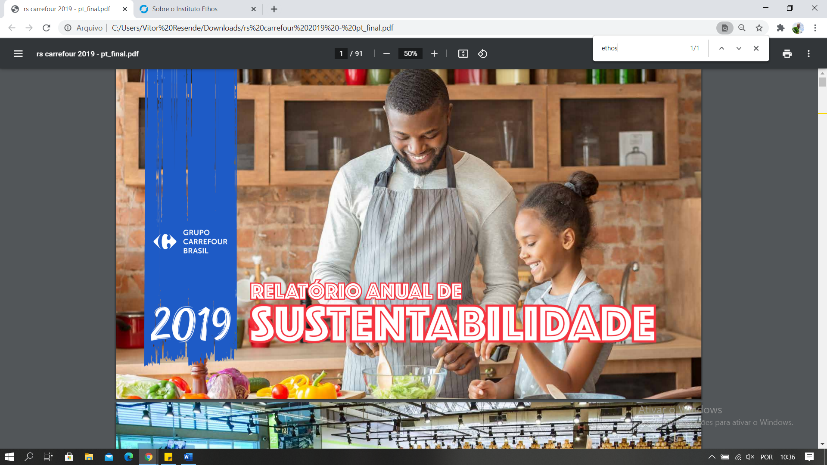This screenshot has height=465, width=827.
Task: Open the browser extensions puzzle icon
Action: [x=780, y=28]
